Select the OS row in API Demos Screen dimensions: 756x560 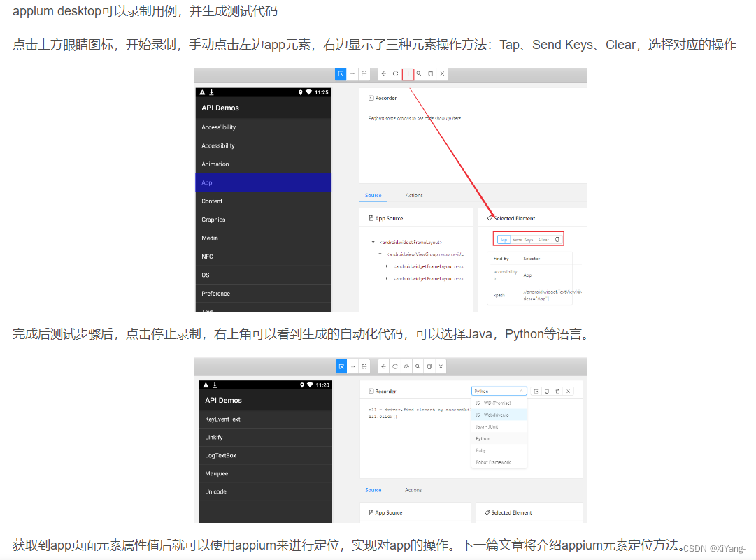tap(263, 275)
